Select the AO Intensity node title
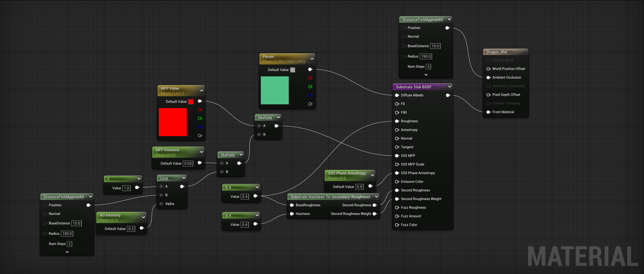644x274 pixels. (110, 215)
